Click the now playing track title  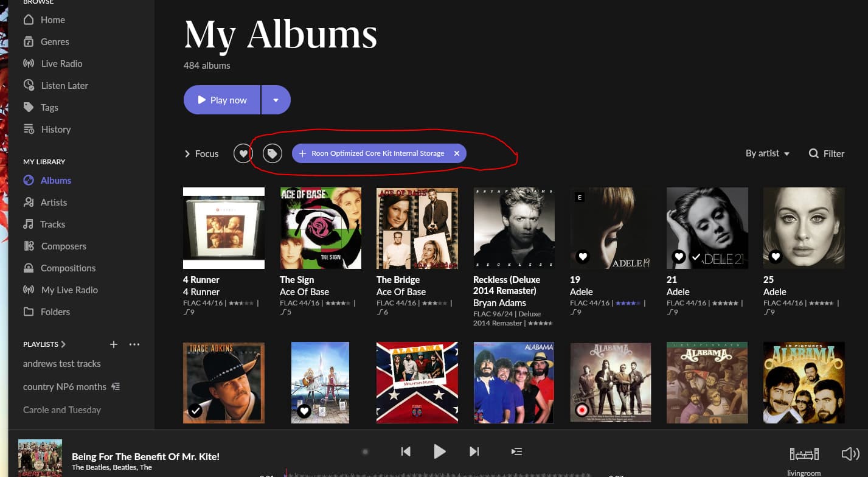pos(145,456)
